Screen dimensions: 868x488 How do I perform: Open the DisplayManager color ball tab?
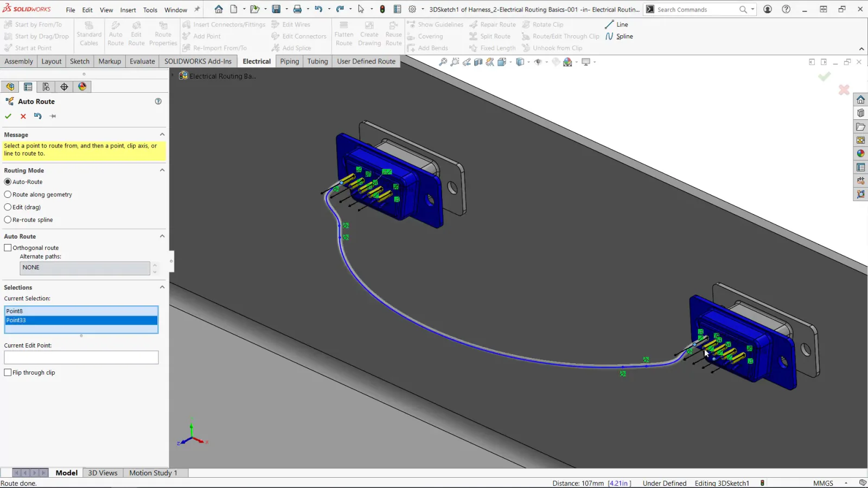(x=82, y=87)
